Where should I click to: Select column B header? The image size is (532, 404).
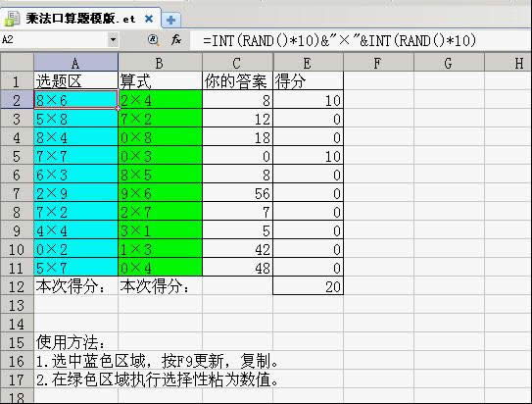[x=160, y=63]
